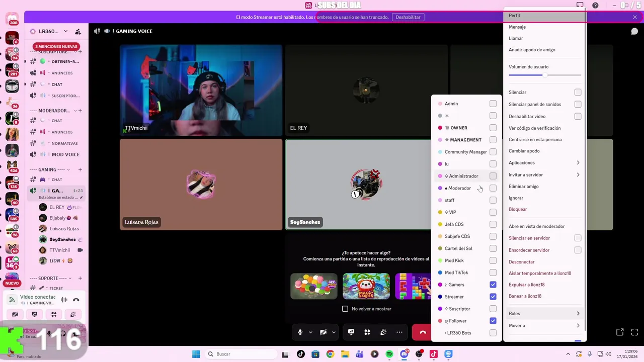Click the Deshabilitar streamer mode button
The image size is (644, 362).
408,17
